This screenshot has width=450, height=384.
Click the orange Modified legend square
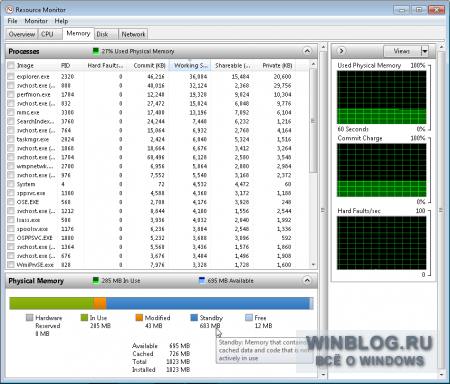coord(139,318)
